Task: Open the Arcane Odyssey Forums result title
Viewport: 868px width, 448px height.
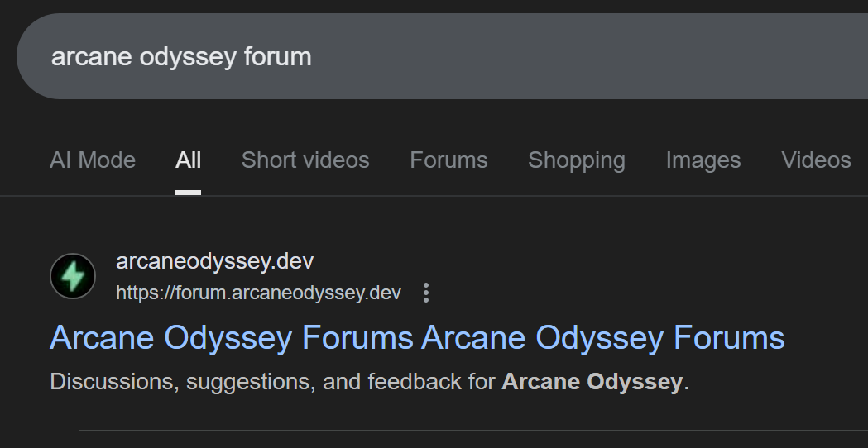Action: tap(417, 338)
